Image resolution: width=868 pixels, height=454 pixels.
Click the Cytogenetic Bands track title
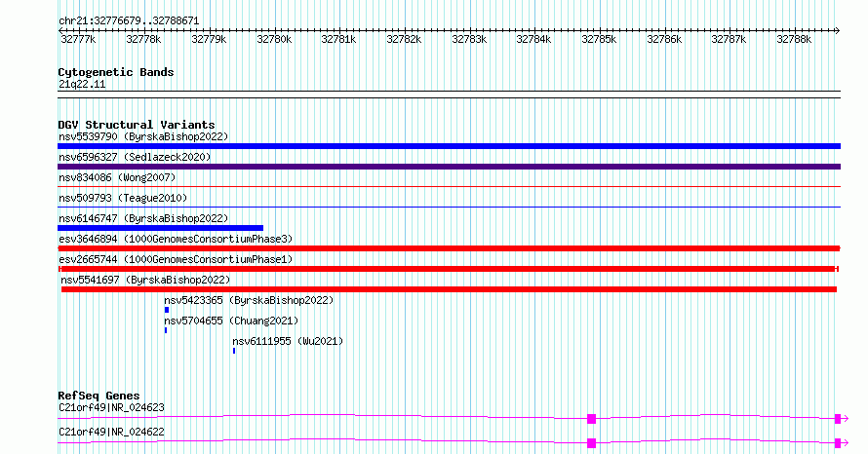click(116, 72)
